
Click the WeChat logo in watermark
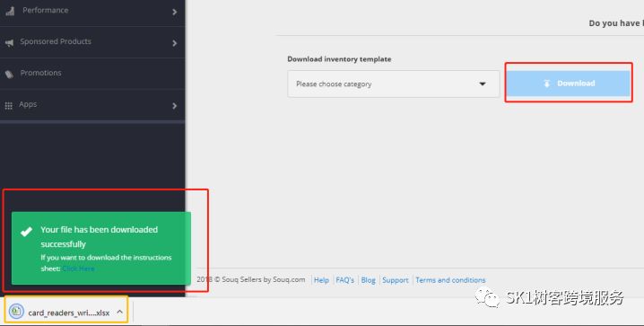click(x=488, y=296)
